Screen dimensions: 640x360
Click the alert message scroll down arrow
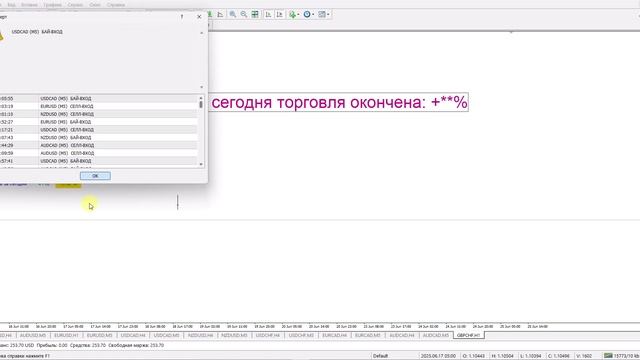(x=201, y=87)
